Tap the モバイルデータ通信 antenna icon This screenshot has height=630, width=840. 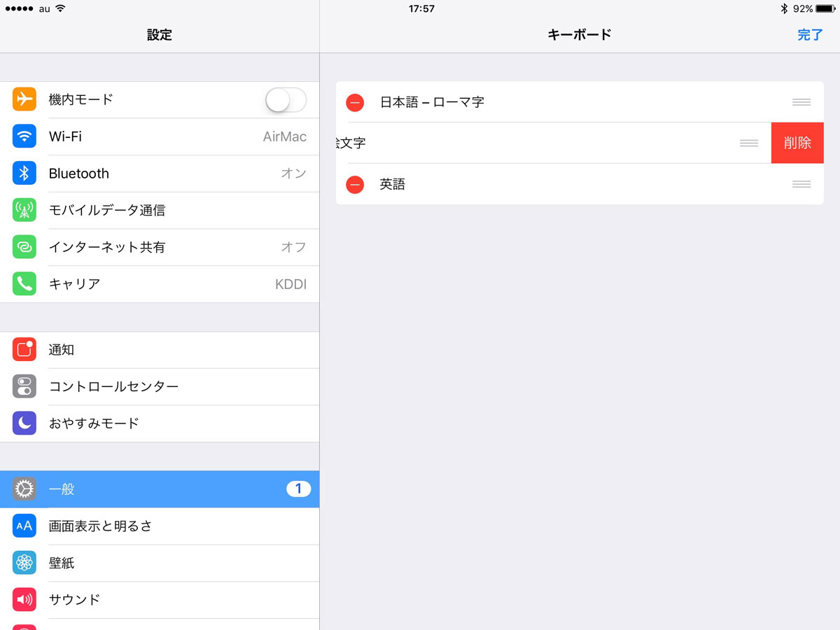pos(24,210)
